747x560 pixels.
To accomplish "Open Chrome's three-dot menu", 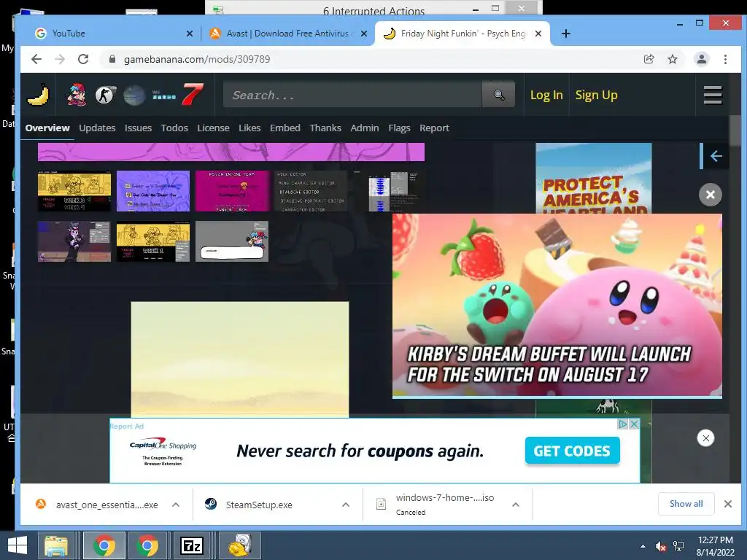I will tap(725, 59).
